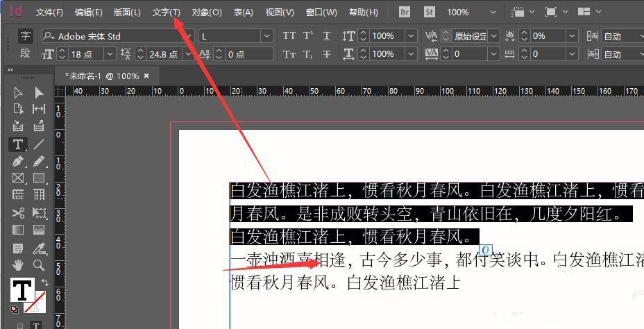Select the Content Collector tool
This screenshot has width=644, height=329.
(x=18, y=126)
